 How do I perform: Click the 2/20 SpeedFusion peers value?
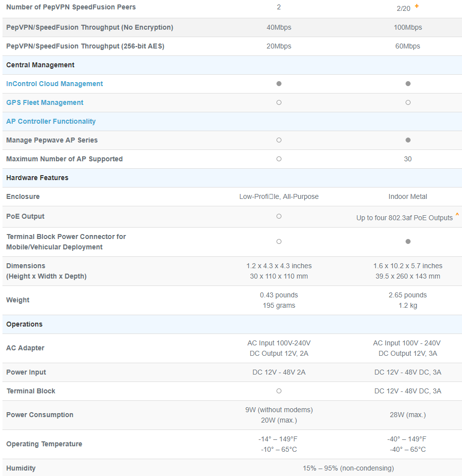click(x=403, y=8)
